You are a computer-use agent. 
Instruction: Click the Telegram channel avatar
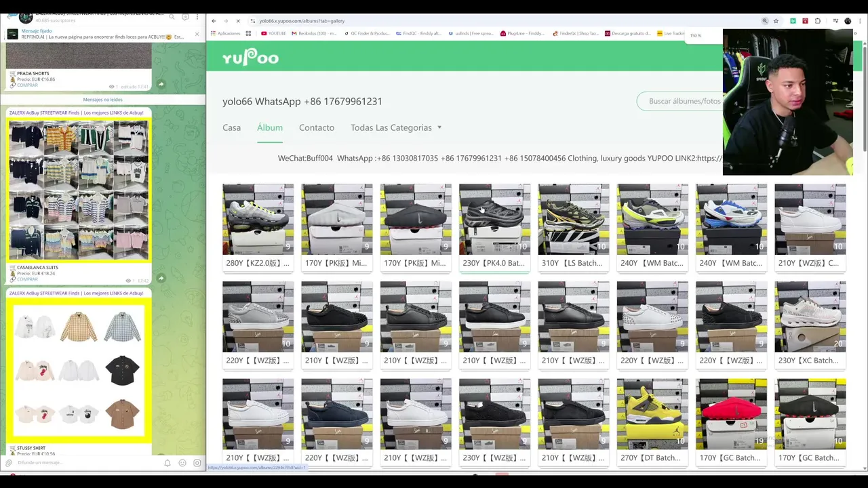(x=26, y=17)
